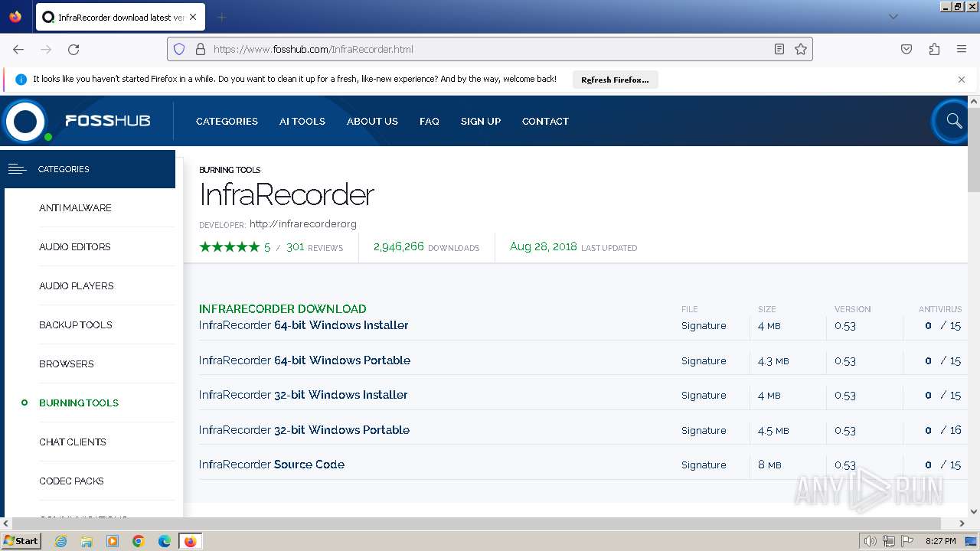Click the network tray icon
This screenshot has height=551, width=980.
pyautogui.click(x=889, y=541)
